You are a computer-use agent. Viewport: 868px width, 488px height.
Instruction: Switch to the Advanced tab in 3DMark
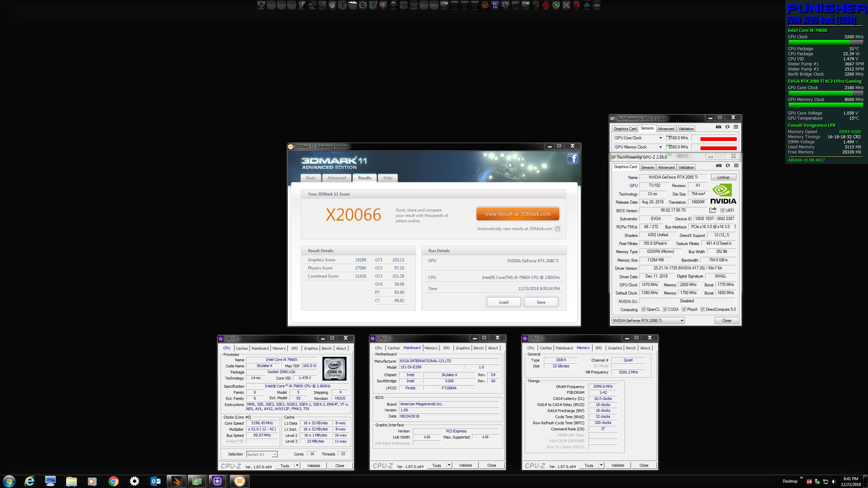click(x=336, y=178)
